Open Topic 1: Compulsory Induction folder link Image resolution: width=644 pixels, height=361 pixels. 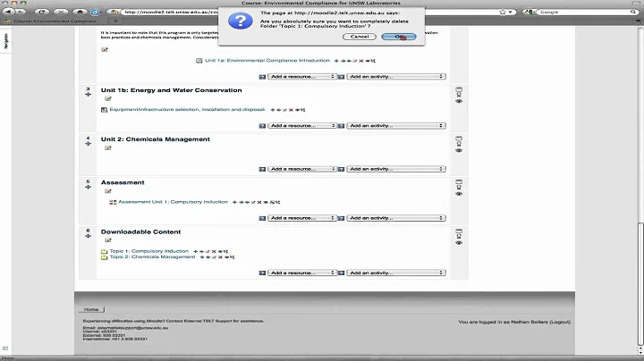click(x=148, y=251)
